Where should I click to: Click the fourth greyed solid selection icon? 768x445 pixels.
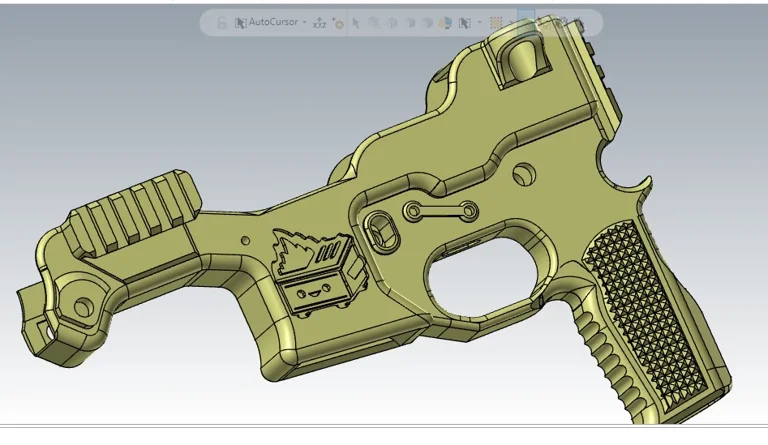click(x=427, y=22)
